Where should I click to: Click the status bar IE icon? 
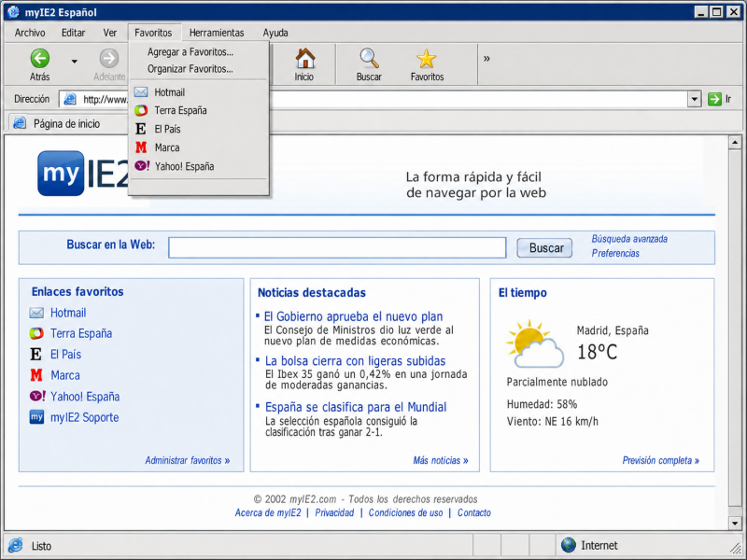[15, 545]
